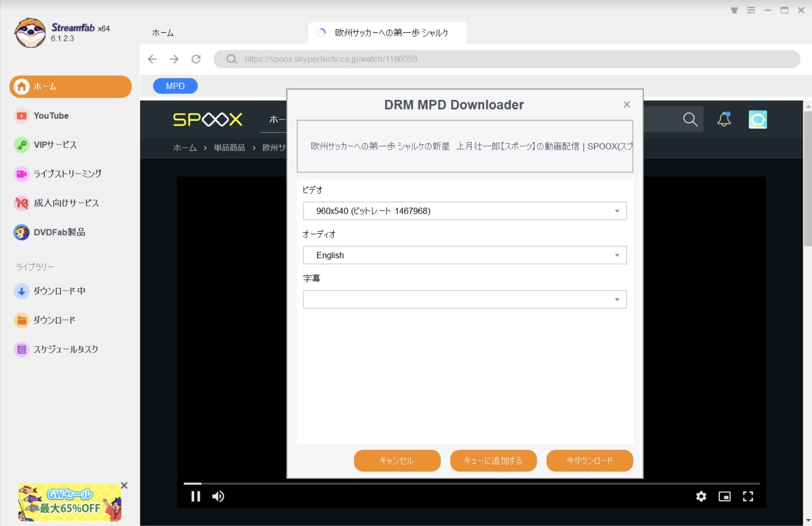Open SPOOX notifications bell
The image size is (812, 526).
pyautogui.click(x=724, y=119)
